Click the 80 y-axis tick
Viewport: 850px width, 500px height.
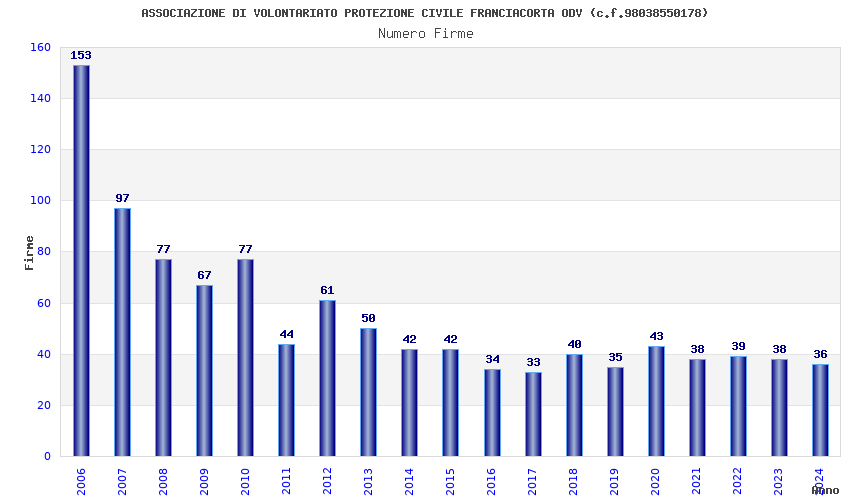click(x=44, y=252)
